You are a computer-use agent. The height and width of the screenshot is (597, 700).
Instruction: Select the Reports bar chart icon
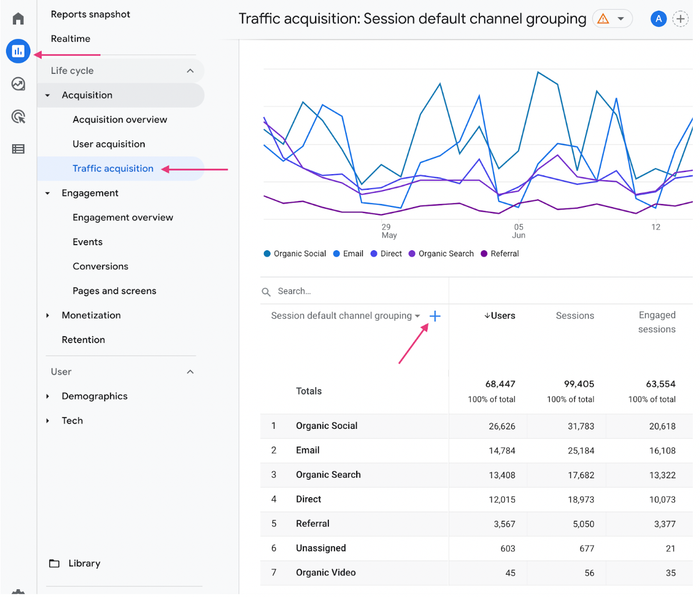click(x=18, y=51)
